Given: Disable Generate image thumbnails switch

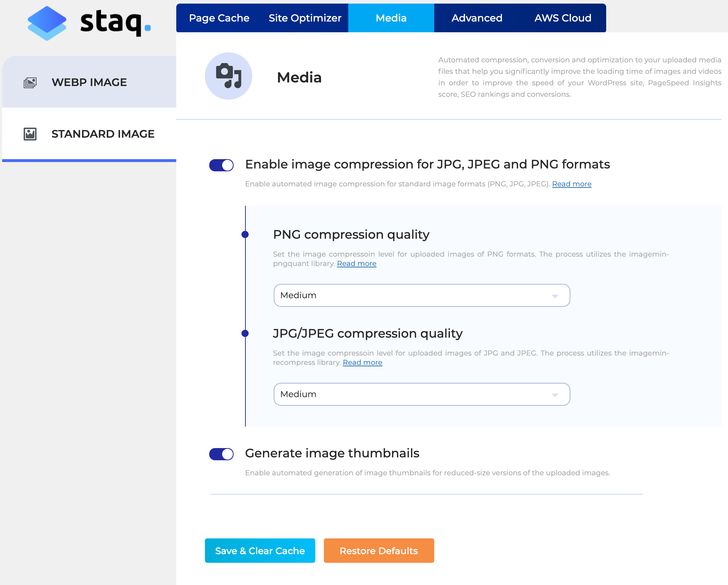Looking at the screenshot, I should [x=221, y=454].
